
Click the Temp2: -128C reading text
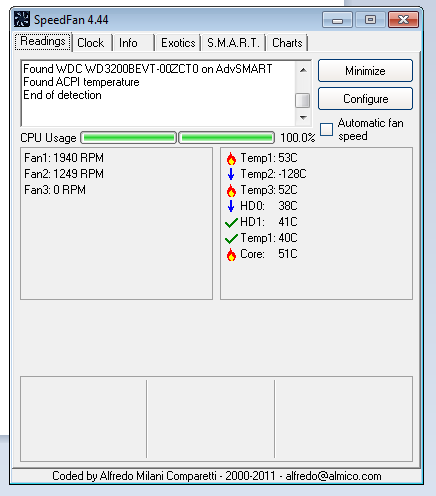click(x=273, y=174)
